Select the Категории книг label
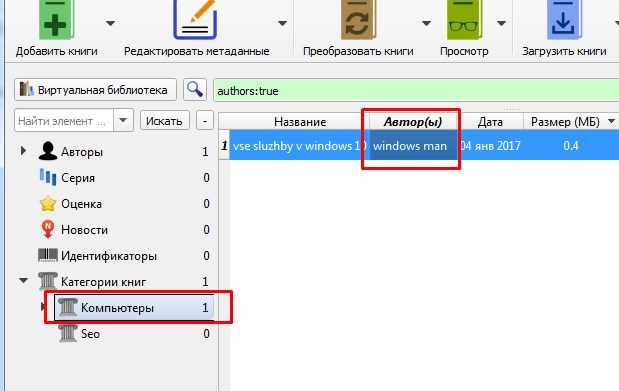This screenshot has width=619, height=391. [103, 282]
